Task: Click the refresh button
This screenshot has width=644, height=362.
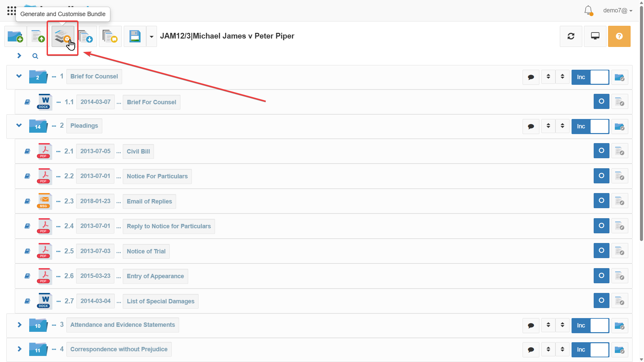Action: click(571, 36)
